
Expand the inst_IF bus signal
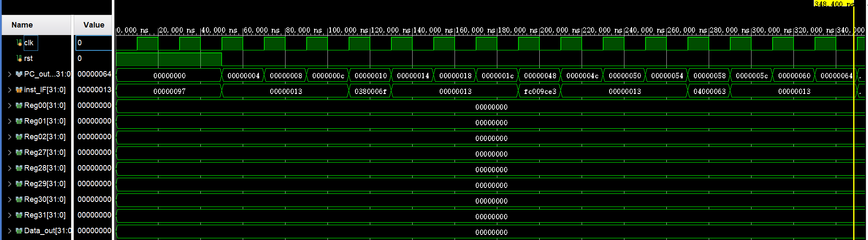pyautogui.click(x=9, y=90)
